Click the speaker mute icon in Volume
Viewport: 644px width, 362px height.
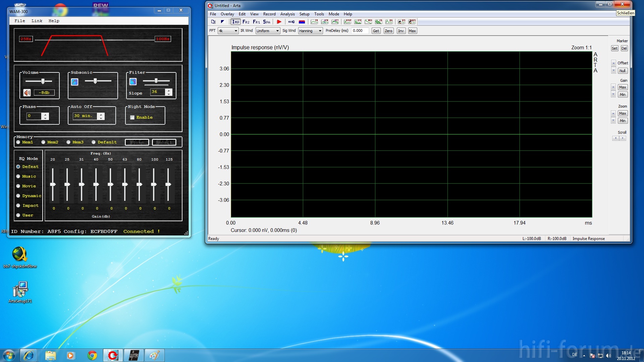tap(27, 93)
